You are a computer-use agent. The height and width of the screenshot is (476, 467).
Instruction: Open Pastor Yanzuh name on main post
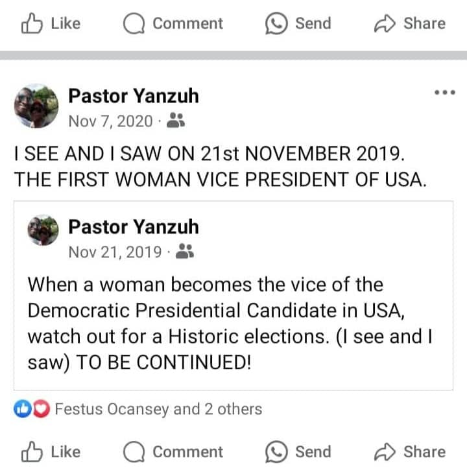pos(134,96)
